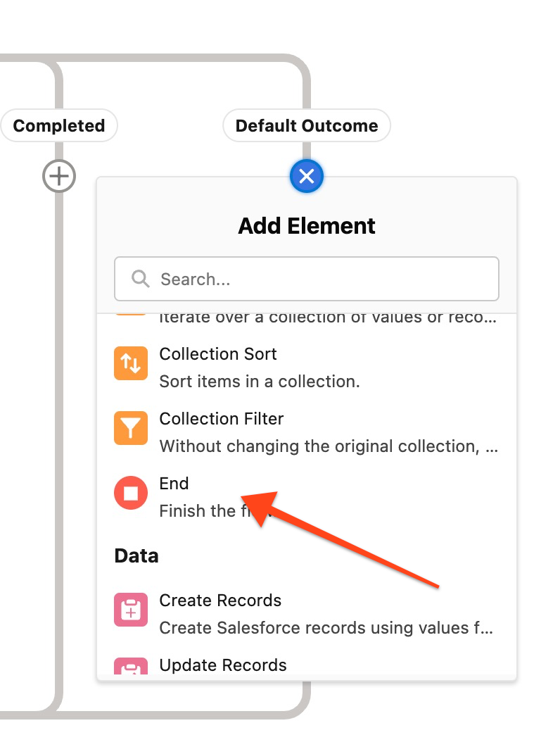Select the Update Records list entry
This screenshot has width=560, height=735.
pyautogui.click(x=223, y=665)
